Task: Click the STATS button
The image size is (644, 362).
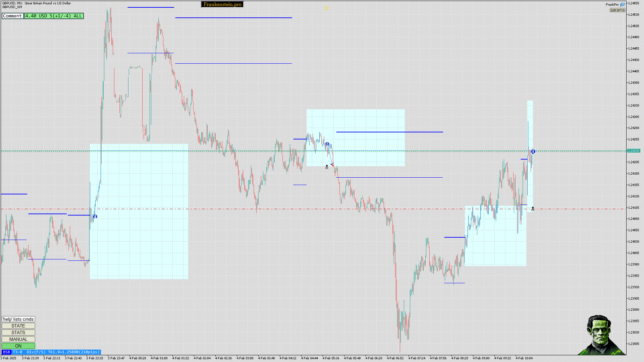Action: click(x=18, y=333)
